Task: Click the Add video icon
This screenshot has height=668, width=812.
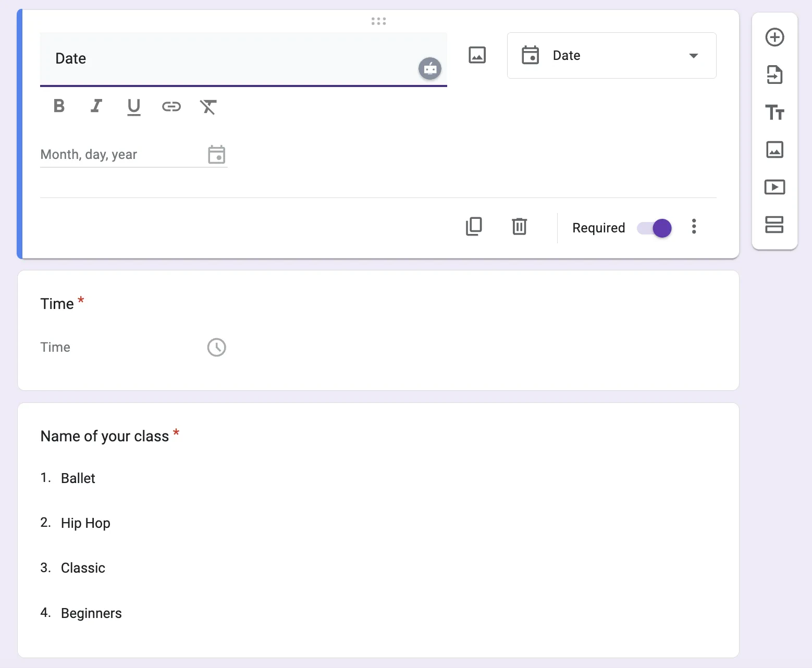Action: (774, 187)
